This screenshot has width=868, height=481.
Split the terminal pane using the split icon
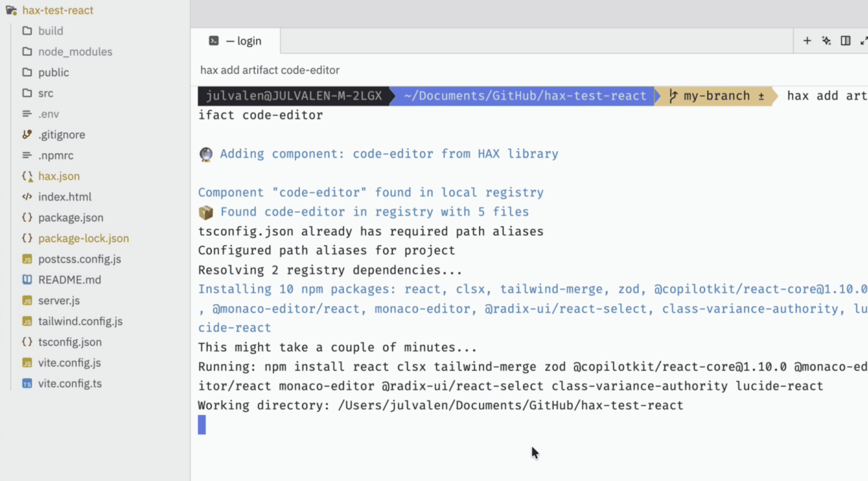846,41
